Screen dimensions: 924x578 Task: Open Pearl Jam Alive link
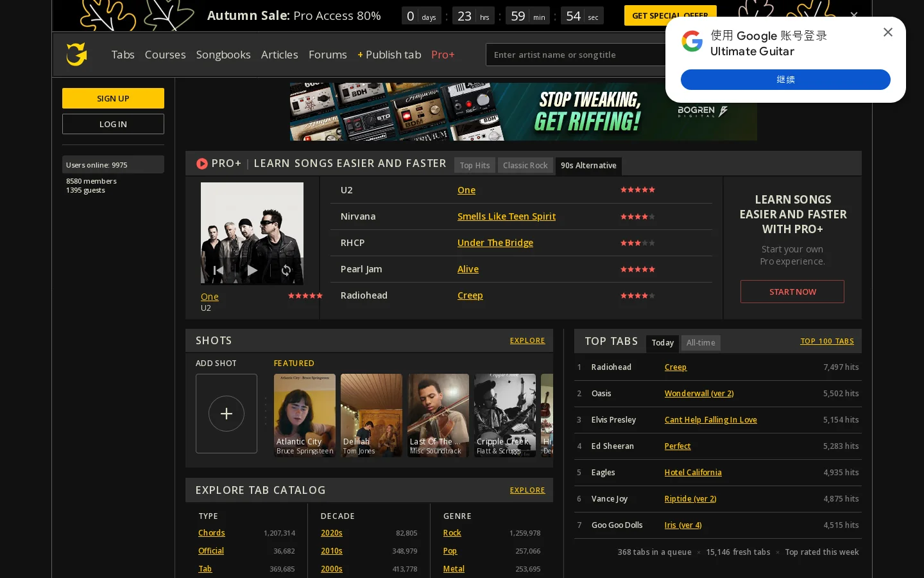click(468, 269)
